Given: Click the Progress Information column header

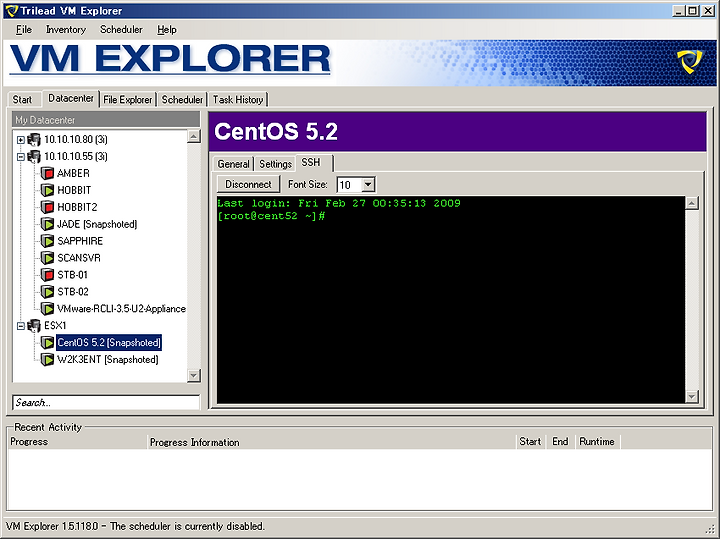Looking at the screenshot, I should click(x=332, y=442).
